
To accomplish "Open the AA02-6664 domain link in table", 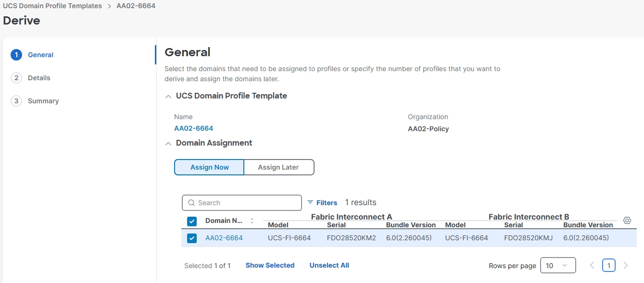I will [x=224, y=238].
